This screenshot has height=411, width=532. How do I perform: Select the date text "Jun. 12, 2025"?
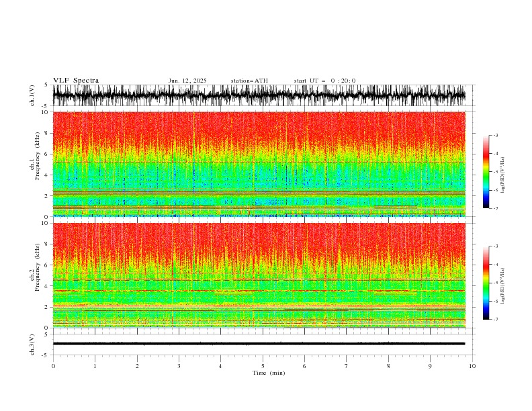click(187, 81)
